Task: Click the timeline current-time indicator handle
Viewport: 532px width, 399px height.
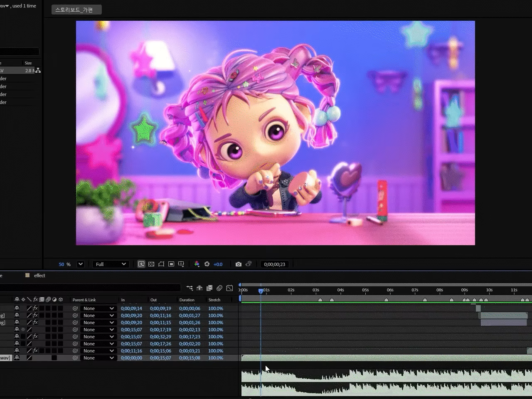Action: pyautogui.click(x=261, y=291)
